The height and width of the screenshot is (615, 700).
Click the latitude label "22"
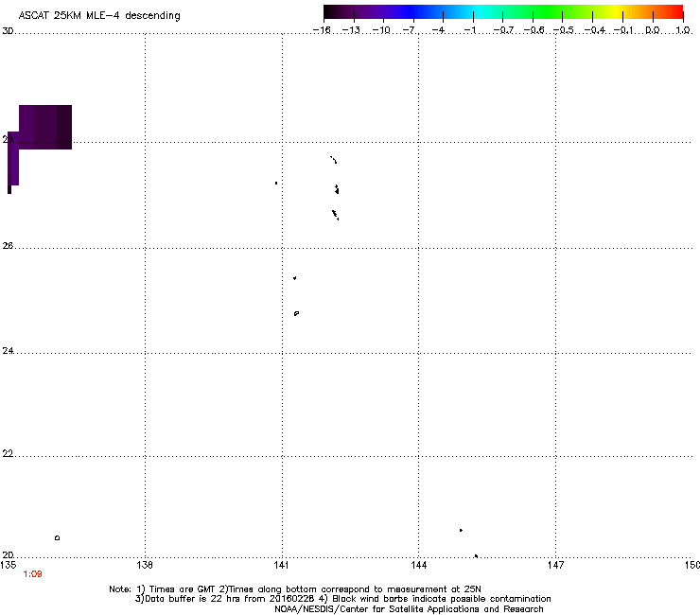(8, 454)
